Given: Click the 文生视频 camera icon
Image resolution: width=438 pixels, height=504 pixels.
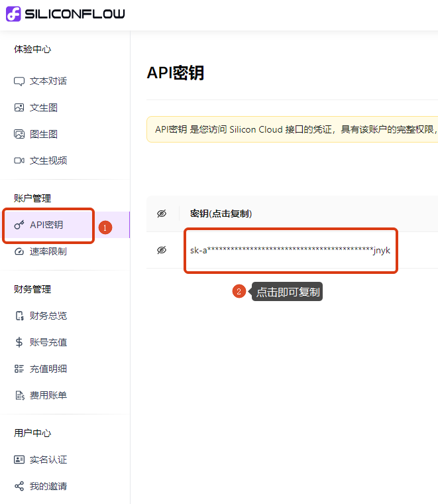Looking at the screenshot, I should pos(19,160).
